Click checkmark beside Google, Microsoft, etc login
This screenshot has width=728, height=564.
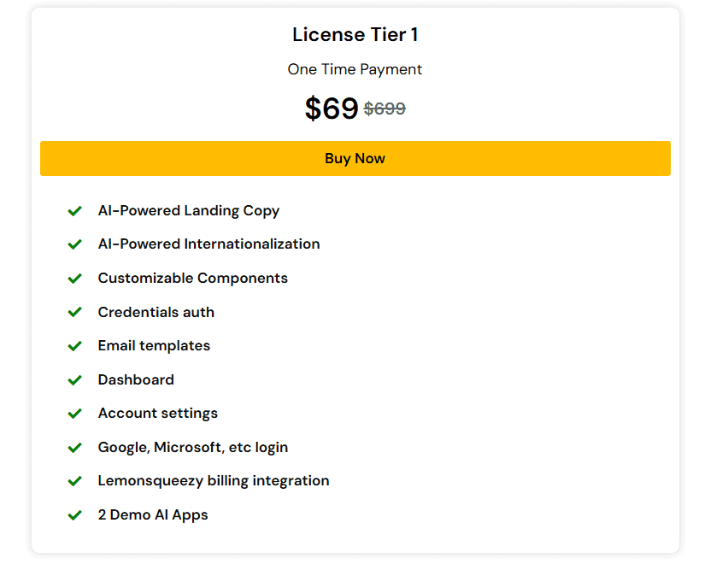[75, 447]
